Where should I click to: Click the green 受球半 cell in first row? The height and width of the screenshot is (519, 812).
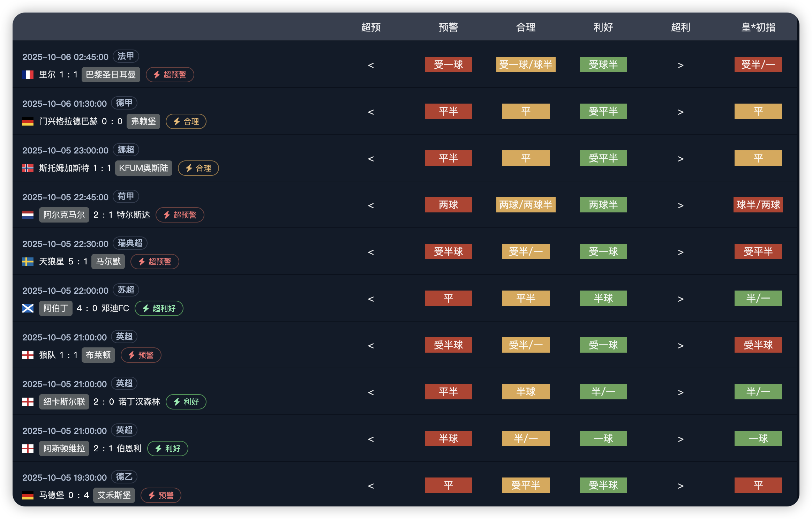coord(603,65)
